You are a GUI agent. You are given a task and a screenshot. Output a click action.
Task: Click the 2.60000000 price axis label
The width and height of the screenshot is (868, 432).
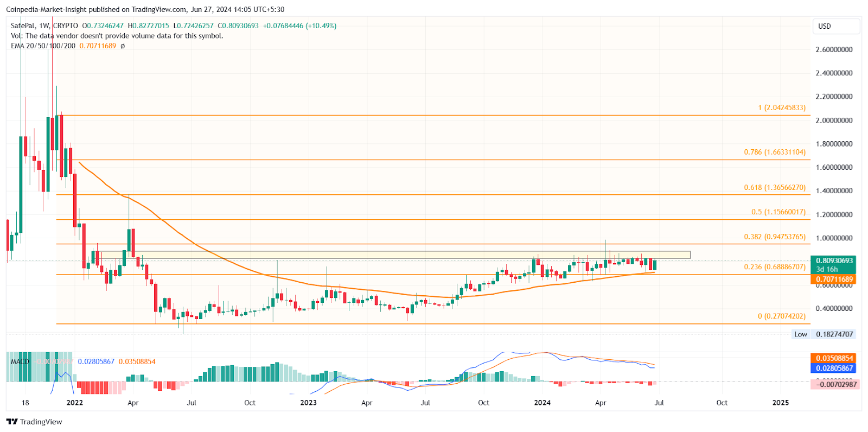click(x=834, y=49)
